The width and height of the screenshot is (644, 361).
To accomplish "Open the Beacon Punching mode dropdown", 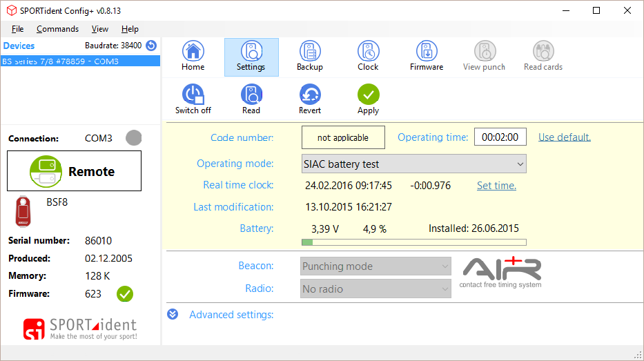I will point(375,266).
